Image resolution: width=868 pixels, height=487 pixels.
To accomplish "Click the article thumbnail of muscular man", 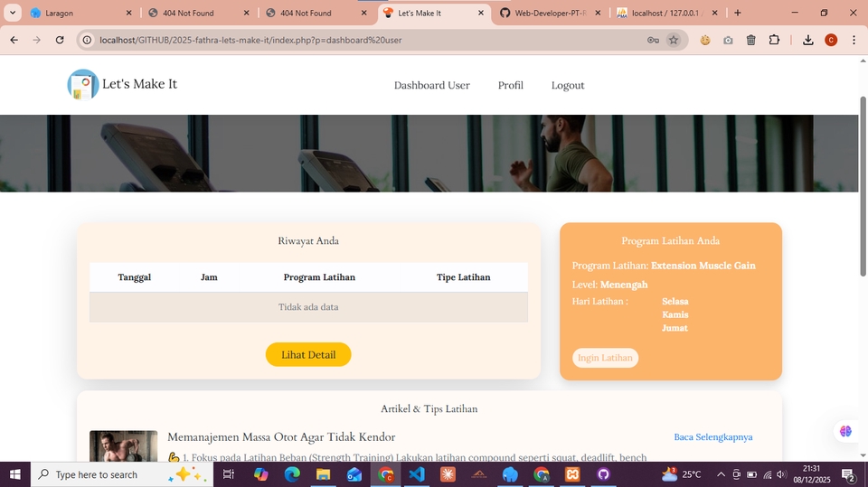I will point(124,446).
